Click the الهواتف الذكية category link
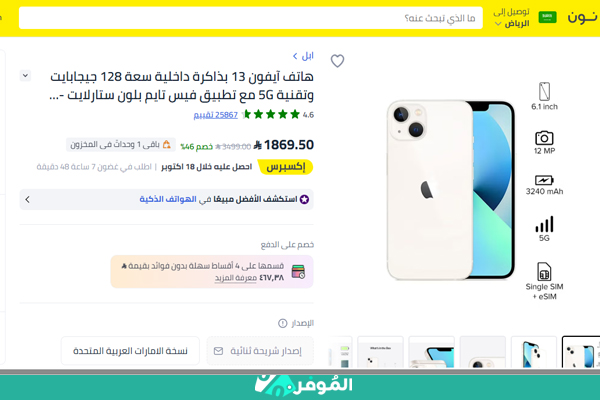600x400 pixels. click(x=168, y=199)
